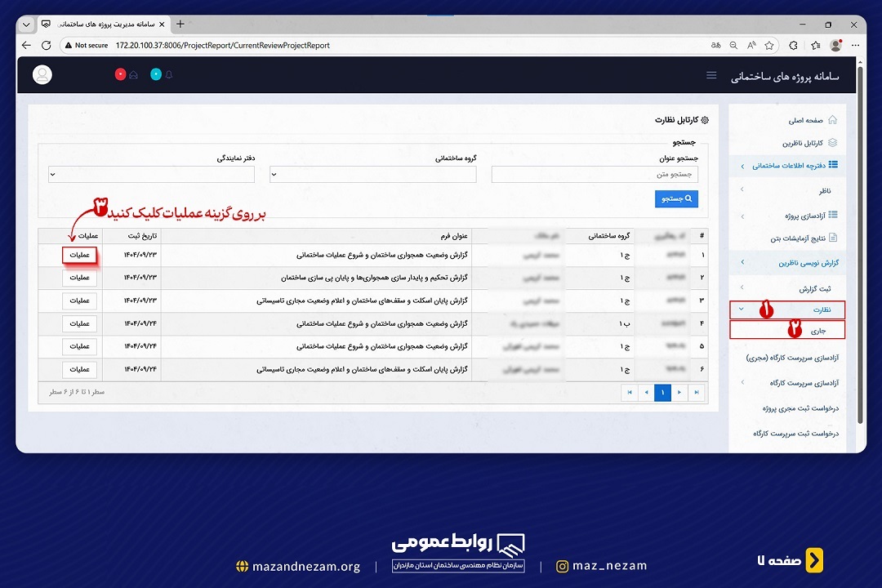The width and height of the screenshot is (882, 588).
Task: Expand دفترچه اطلاعات ساختمانی in sidebar
Action: pyautogui.click(x=788, y=166)
